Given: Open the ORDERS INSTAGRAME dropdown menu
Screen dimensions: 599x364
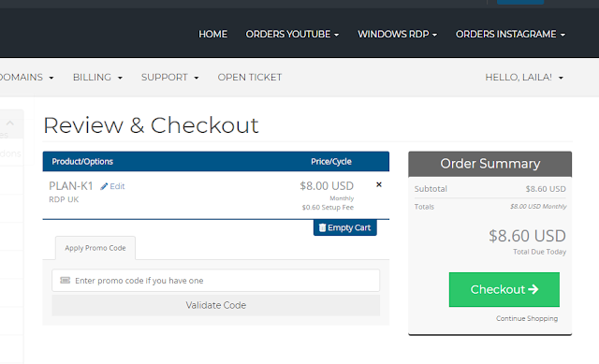Looking at the screenshot, I should click(510, 34).
